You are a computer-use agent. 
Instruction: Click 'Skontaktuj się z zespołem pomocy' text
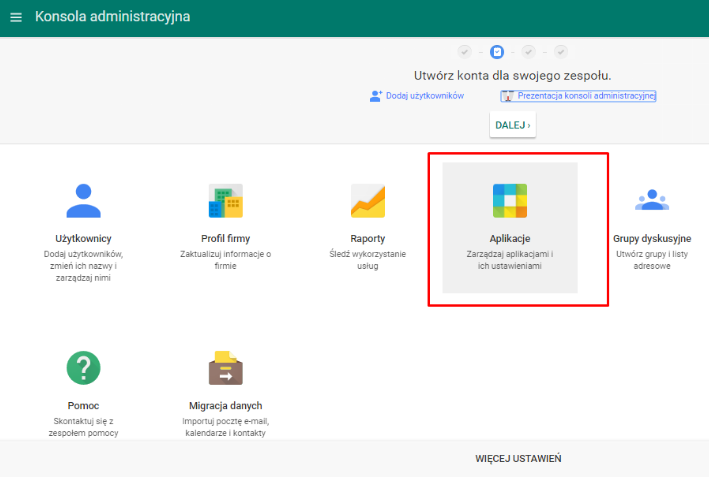83,427
